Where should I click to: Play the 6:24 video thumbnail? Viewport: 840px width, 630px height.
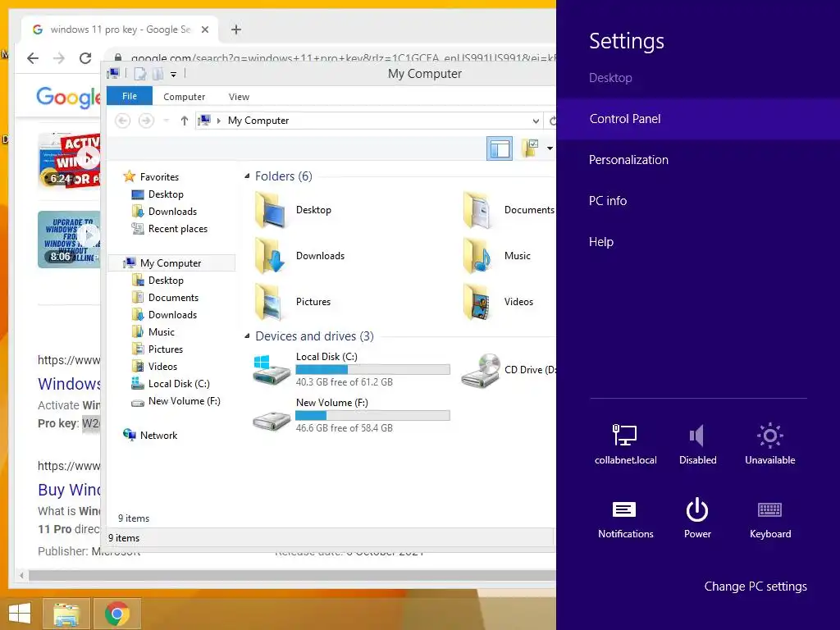69,160
